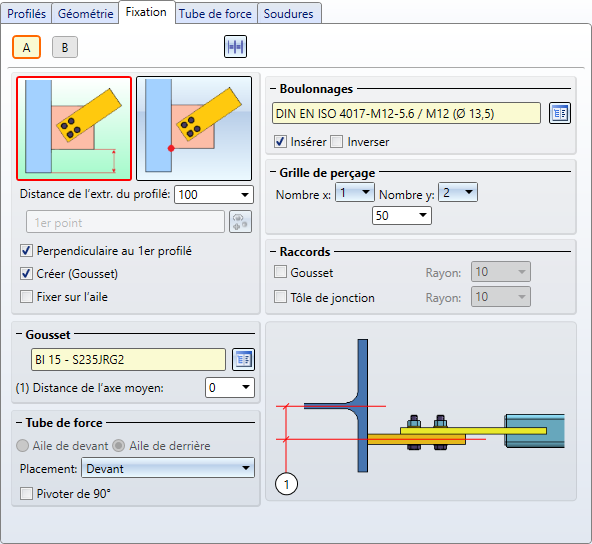Viewport: 592px width, 544px height.
Task: Uncheck Perpendiculaire au 1er profilé
Action: 26,251
